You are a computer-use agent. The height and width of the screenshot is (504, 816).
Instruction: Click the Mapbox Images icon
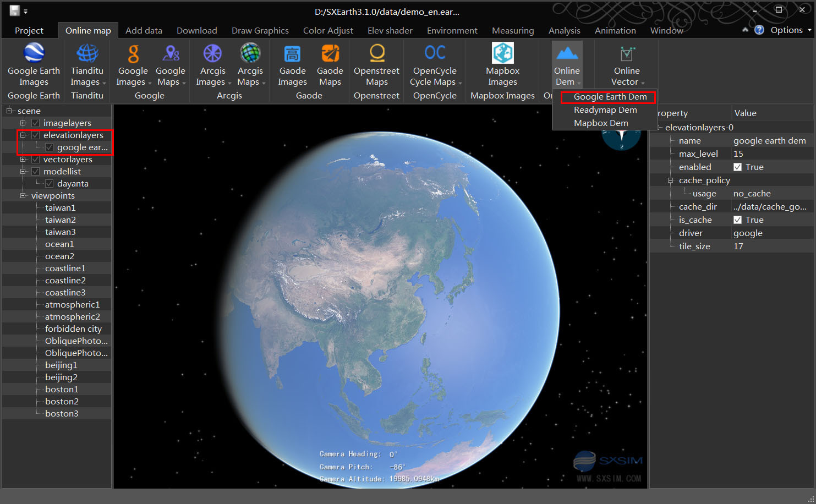point(502,54)
